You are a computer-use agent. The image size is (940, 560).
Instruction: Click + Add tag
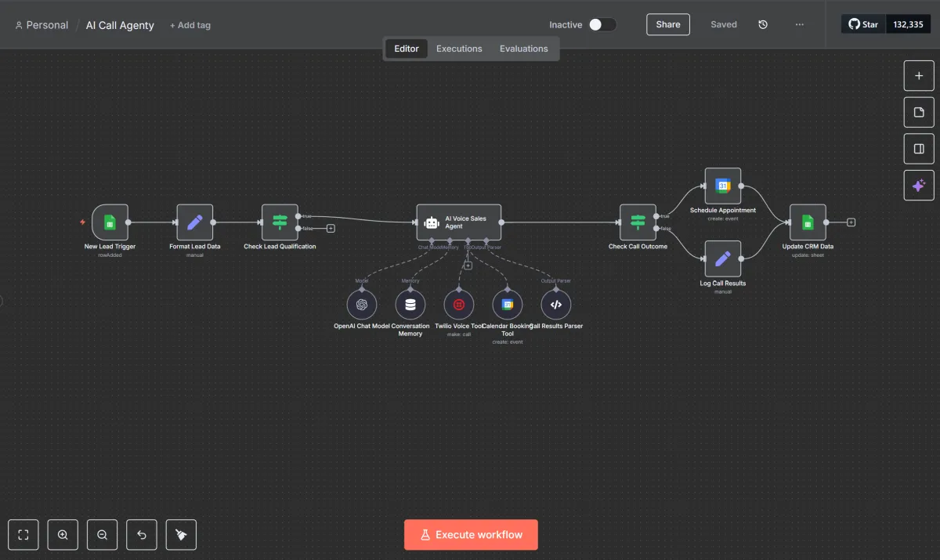coord(190,25)
